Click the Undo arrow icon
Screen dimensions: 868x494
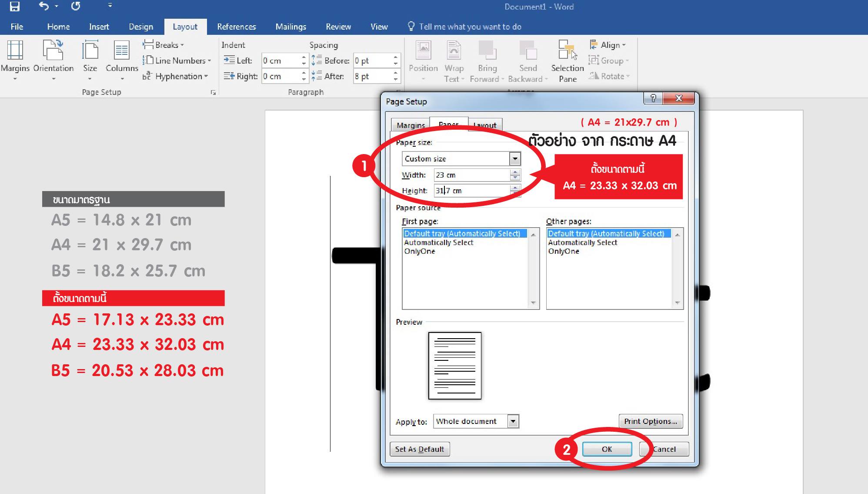43,6
